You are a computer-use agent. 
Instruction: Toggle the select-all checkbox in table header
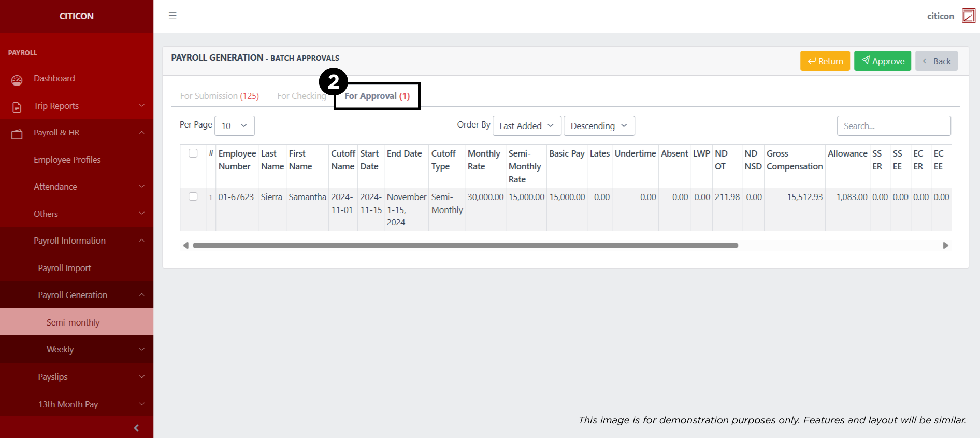tap(193, 153)
